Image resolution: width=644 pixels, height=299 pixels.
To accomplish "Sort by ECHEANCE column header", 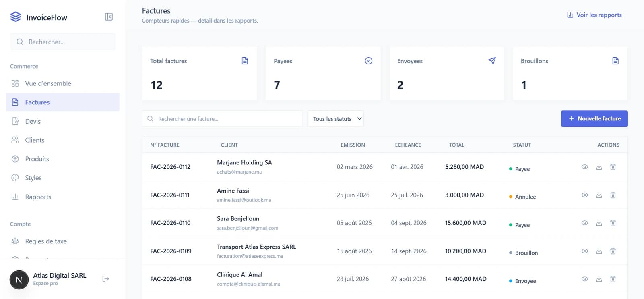I will 408,145.
